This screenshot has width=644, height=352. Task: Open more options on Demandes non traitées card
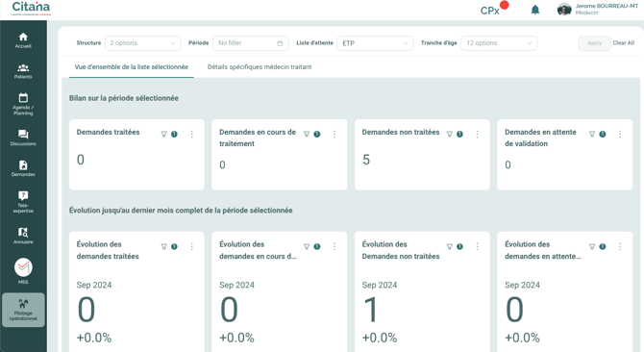478,134
